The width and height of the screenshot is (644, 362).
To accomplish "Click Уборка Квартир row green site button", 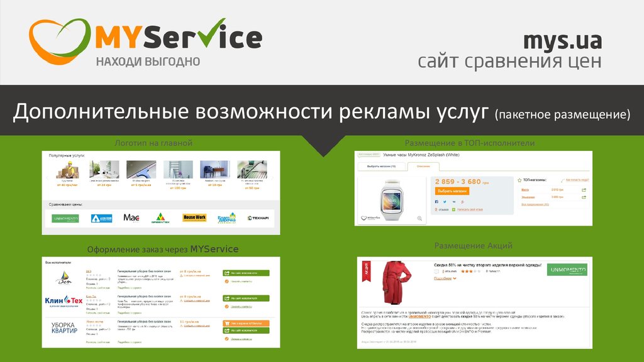I will tap(246, 331).
